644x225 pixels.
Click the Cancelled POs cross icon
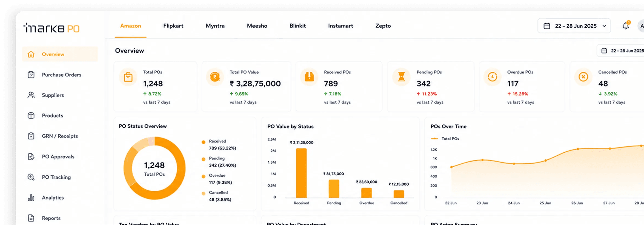click(583, 77)
